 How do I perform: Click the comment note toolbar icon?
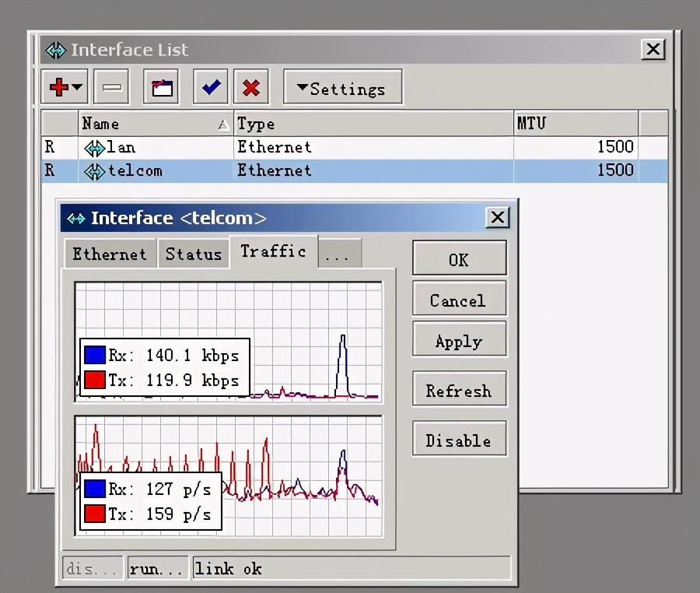[x=162, y=87]
